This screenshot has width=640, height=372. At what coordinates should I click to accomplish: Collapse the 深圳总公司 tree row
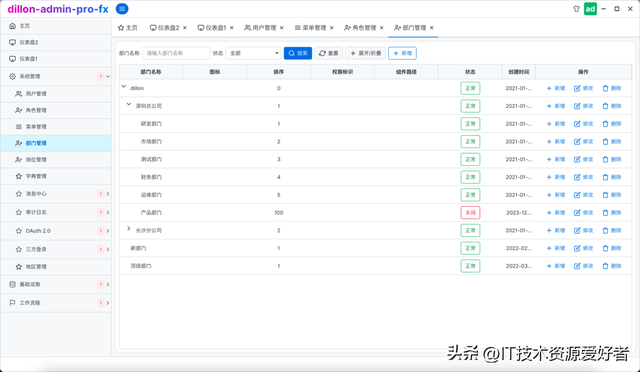[x=129, y=104]
